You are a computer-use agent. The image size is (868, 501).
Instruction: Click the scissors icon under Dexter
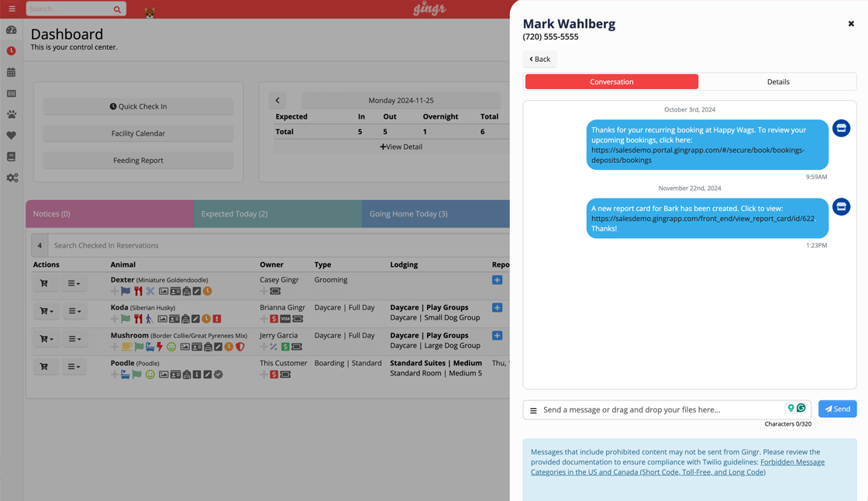click(150, 292)
